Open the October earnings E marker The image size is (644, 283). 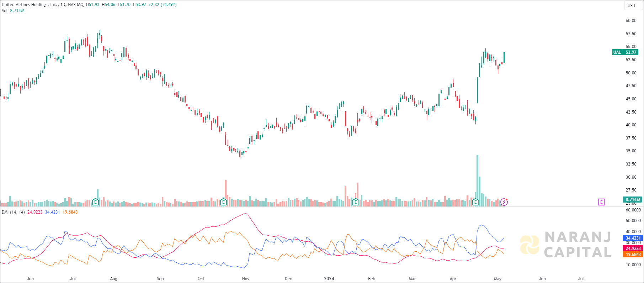pos(223,202)
